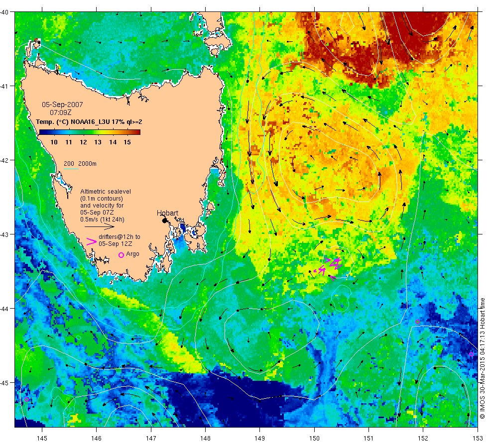
Task: Click the Argo float marker near 153E
Action: tap(471, 354)
